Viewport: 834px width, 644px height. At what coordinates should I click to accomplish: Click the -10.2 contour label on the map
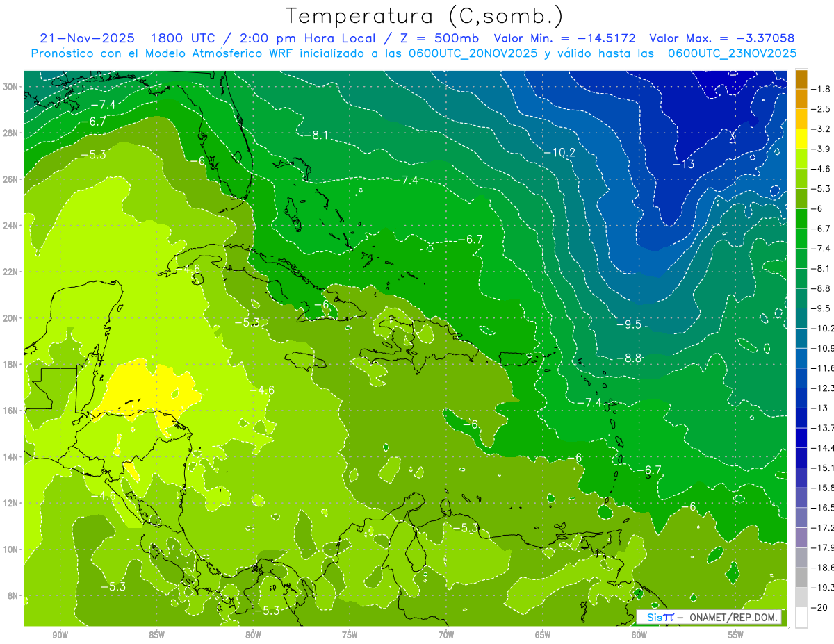559,152
